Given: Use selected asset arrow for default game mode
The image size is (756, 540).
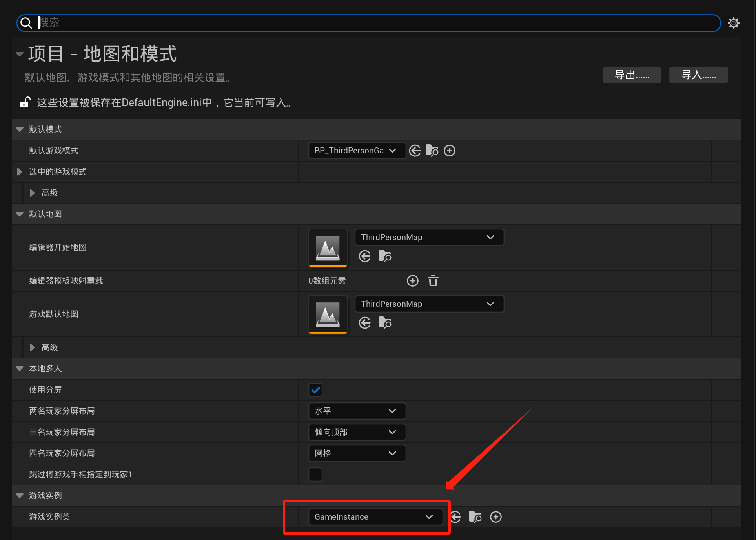Looking at the screenshot, I should [415, 151].
